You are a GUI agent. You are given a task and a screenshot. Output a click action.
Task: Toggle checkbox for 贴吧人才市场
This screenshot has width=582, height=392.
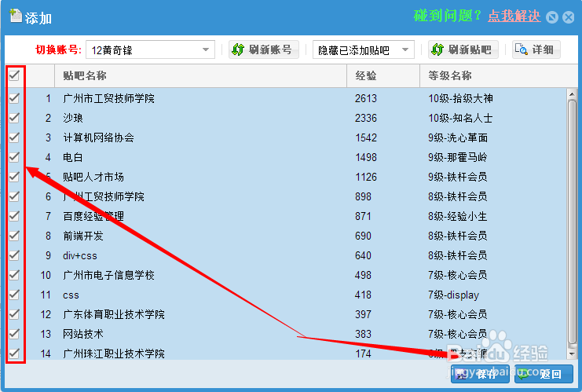coord(14,177)
